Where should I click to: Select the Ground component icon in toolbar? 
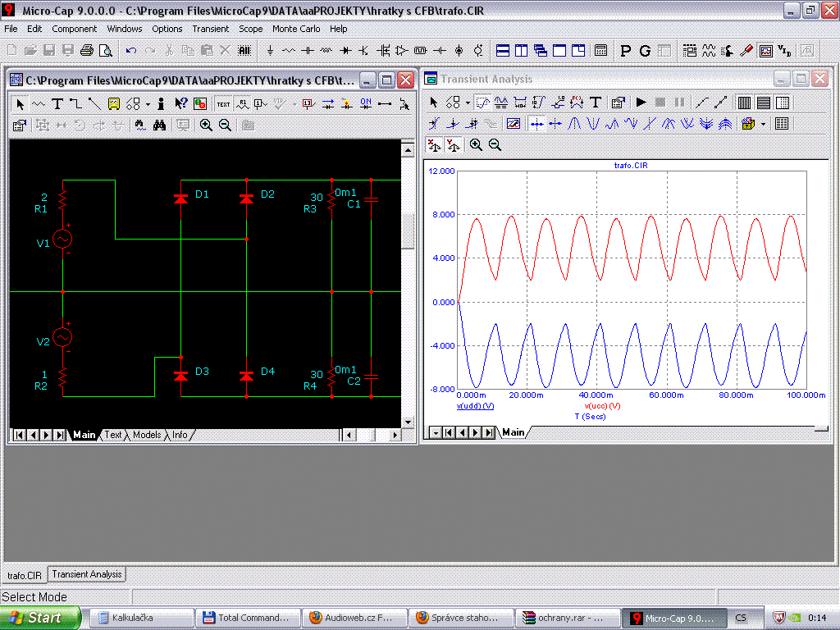(270, 50)
